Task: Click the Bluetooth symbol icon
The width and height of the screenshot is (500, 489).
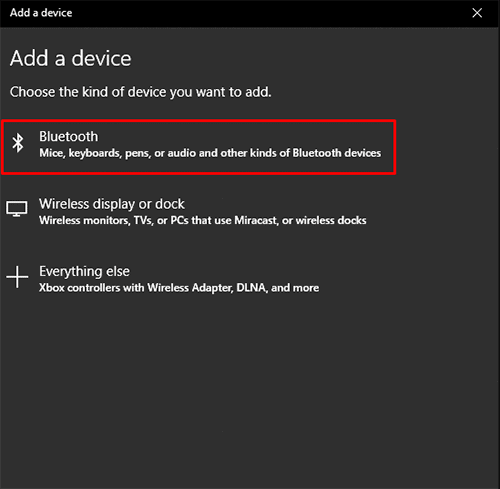Action: tap(18, 143)
